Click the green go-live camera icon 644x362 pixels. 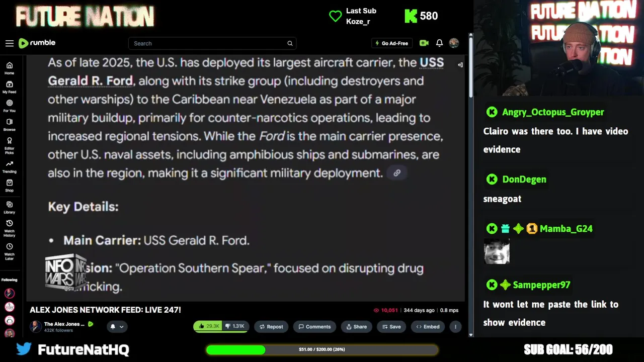[424, 43]
